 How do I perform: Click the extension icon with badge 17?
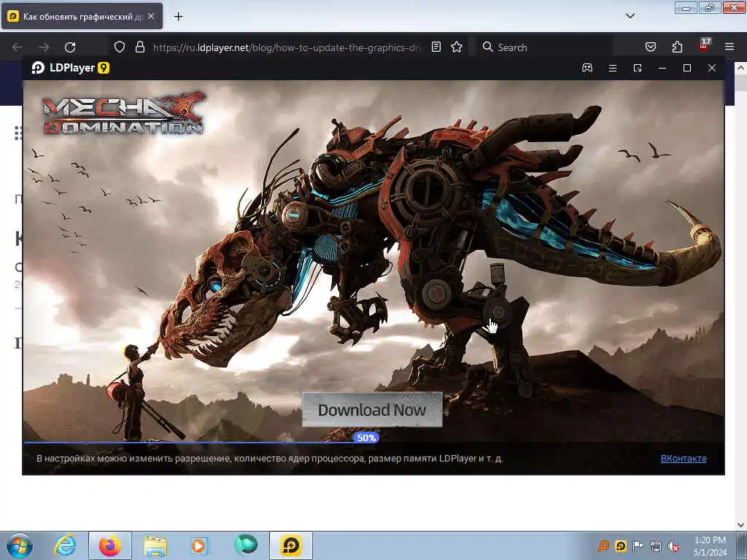tap(704, 46)
